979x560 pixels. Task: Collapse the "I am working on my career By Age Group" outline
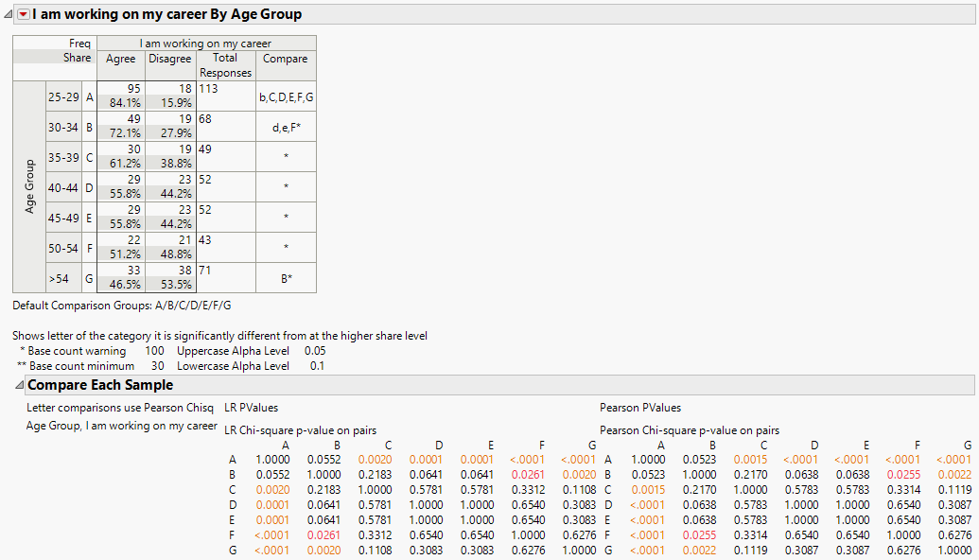click(8, 13)
